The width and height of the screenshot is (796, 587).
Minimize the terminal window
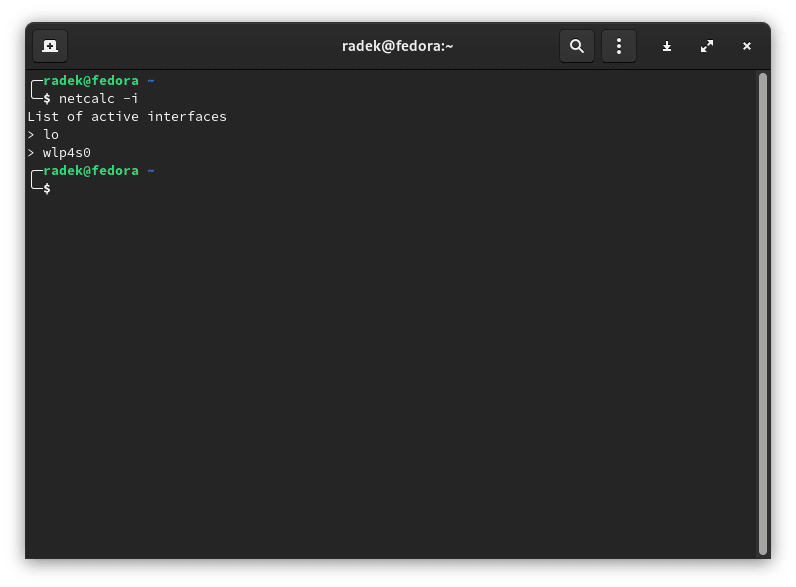(667, 46)
